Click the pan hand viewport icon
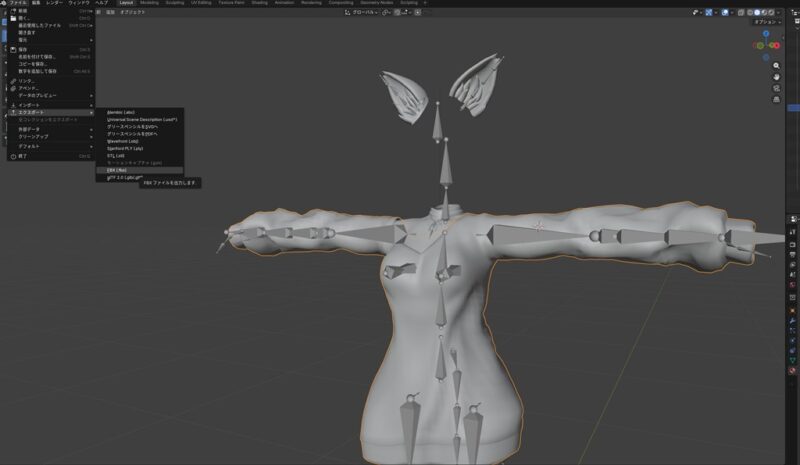This screenshot has width=800, height=465. [777, 77]
